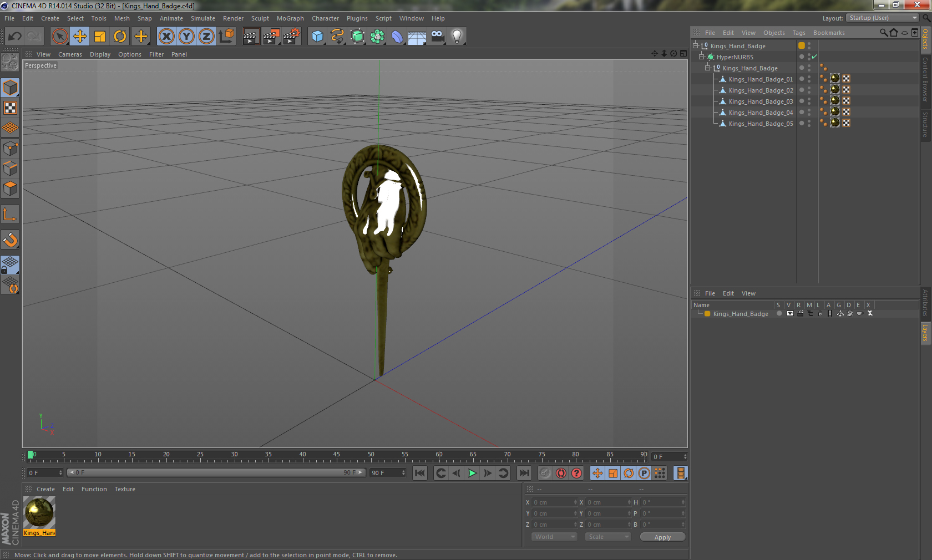This screenshot has height=560, width=932.
Task: Go to the start of animation
Action: point(420,473)
